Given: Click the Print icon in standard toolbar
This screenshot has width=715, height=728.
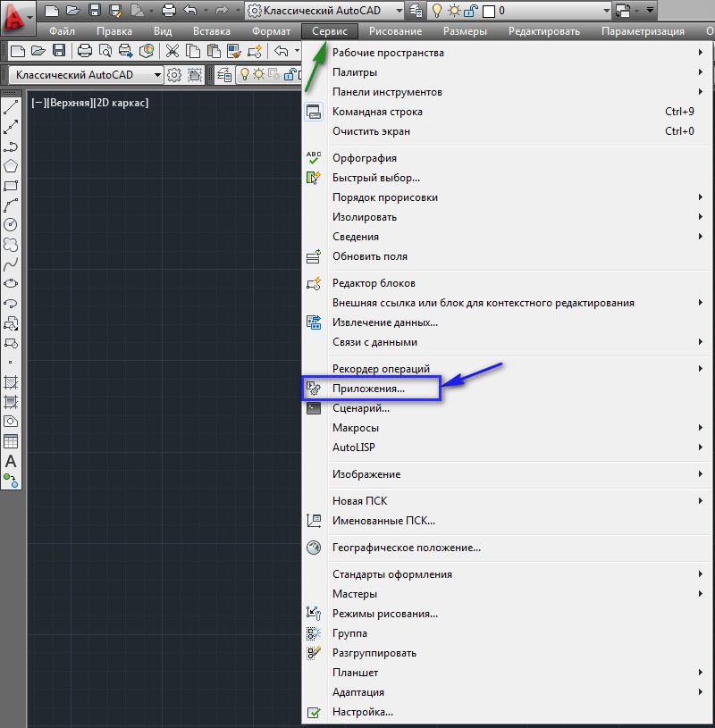Looking at the screenshot, I should coord(85,51).
